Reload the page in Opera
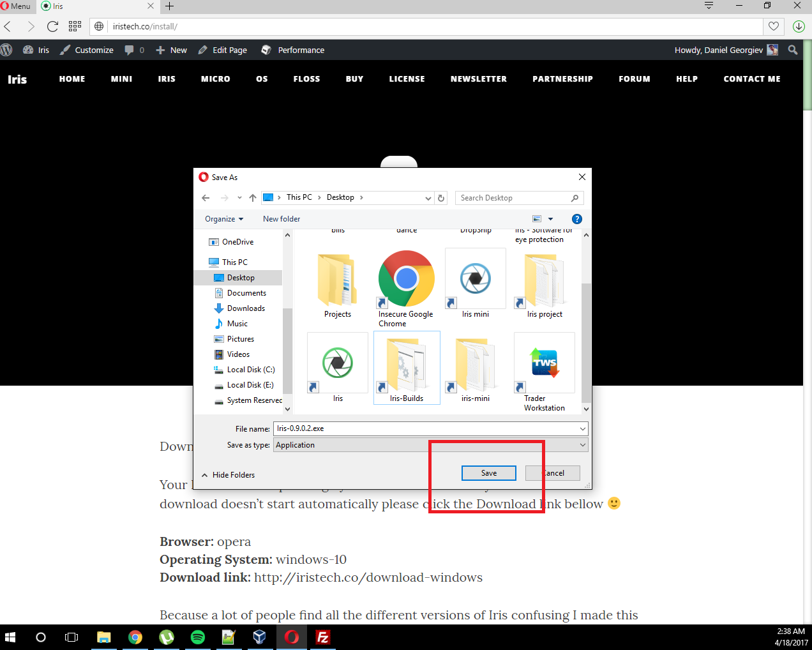This screenshot has width=812, height=650. [x=52, y=26]
